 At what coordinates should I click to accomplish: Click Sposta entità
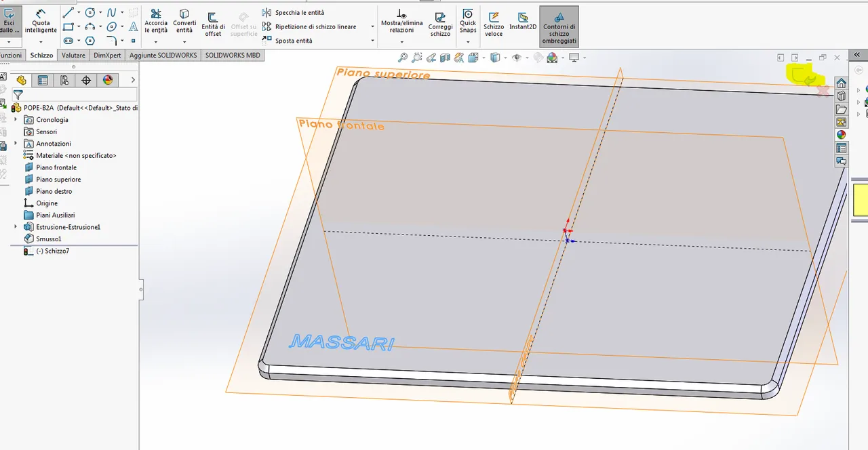pos(287,41)
